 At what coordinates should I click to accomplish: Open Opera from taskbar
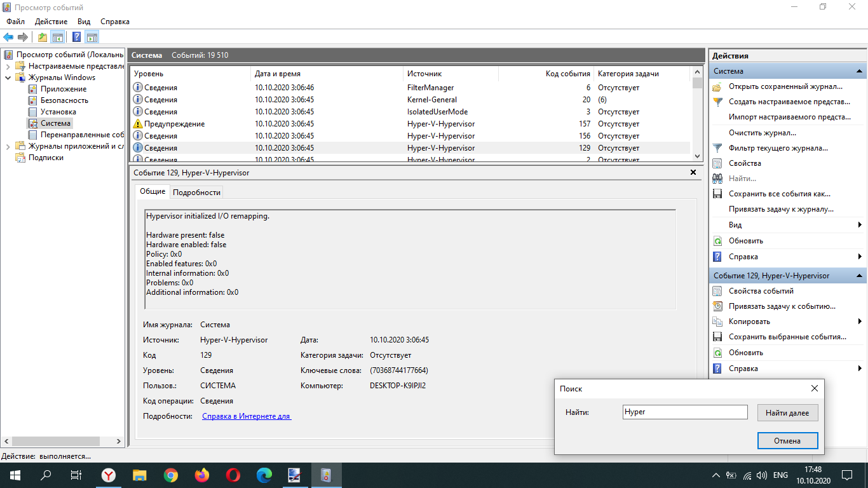(x=233, y=475)
